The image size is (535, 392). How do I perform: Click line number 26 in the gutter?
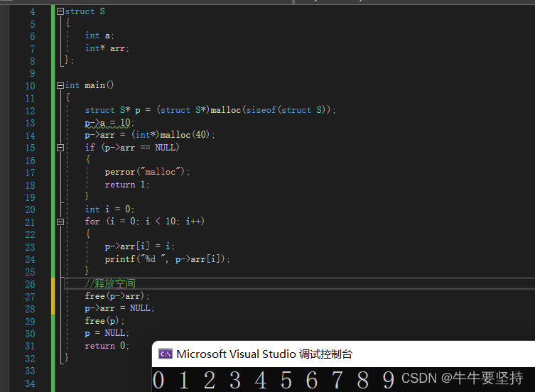tap(30, 284)
